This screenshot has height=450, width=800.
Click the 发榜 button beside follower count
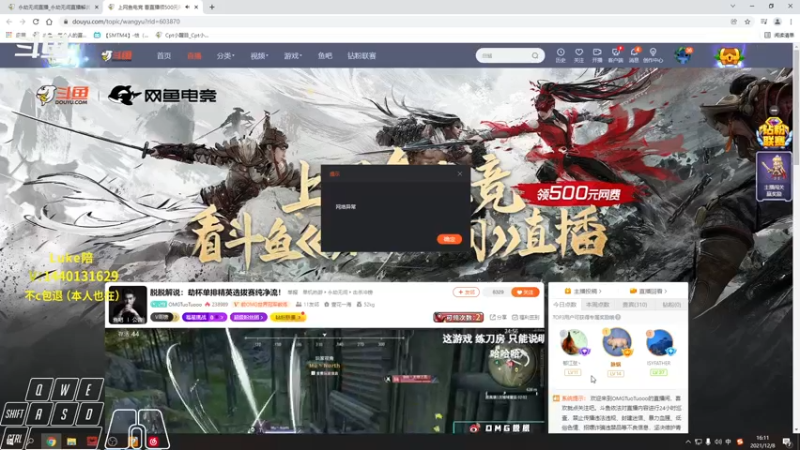pyautogui.click(x=465, y=292)
